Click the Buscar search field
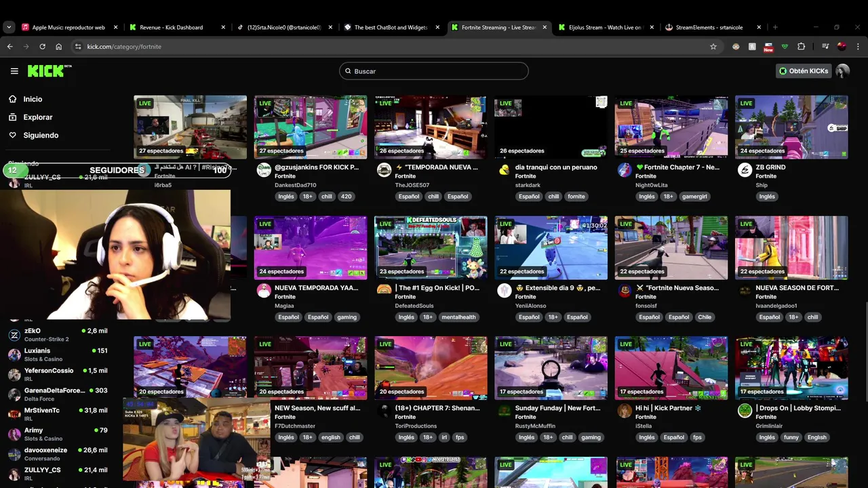Image resolution: width=868 pixels, height=488 pixels. [434, 71]
